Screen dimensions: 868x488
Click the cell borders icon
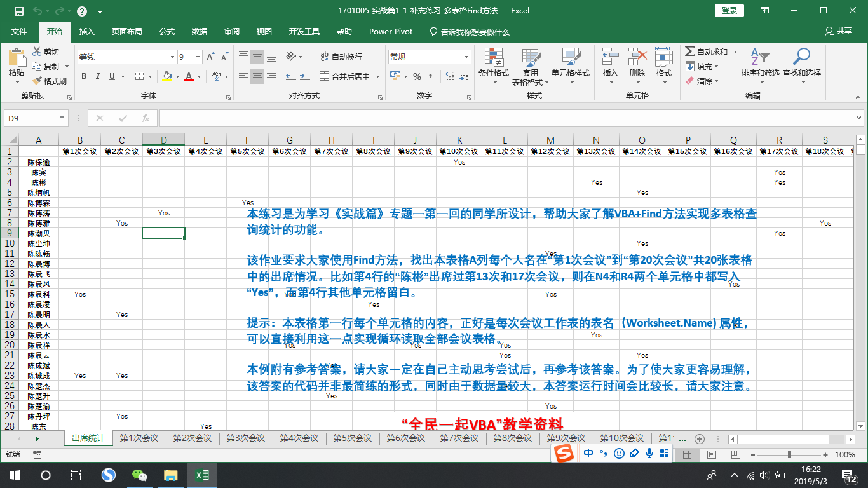click(x=139, y=76)
